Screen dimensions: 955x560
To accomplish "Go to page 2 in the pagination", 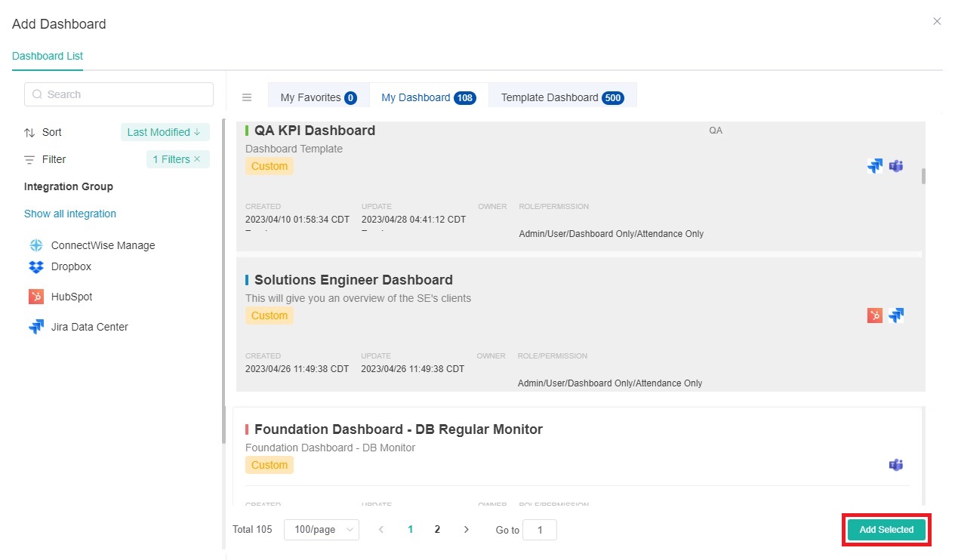I will pyautogui.click(x=437, y=530).
